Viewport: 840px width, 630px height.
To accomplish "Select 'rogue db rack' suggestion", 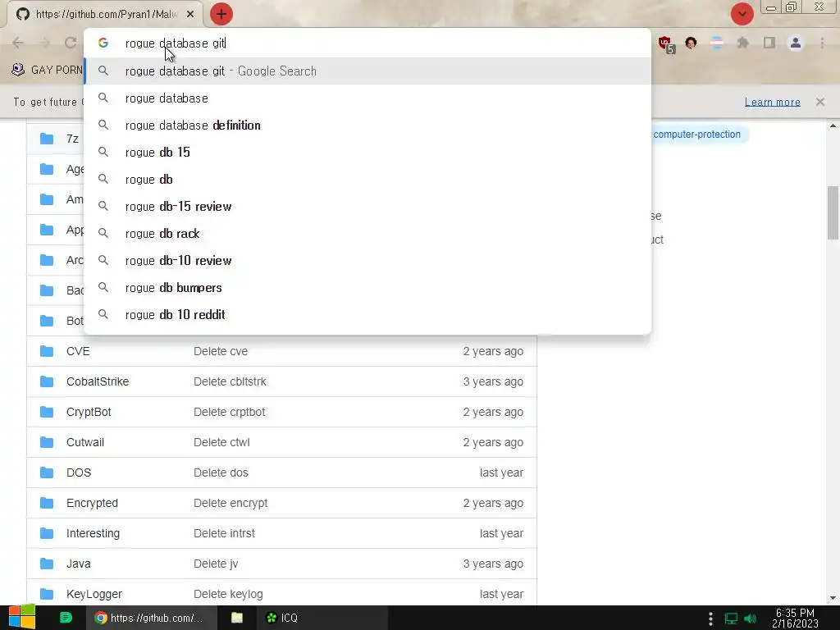I will tap(367, 234).
